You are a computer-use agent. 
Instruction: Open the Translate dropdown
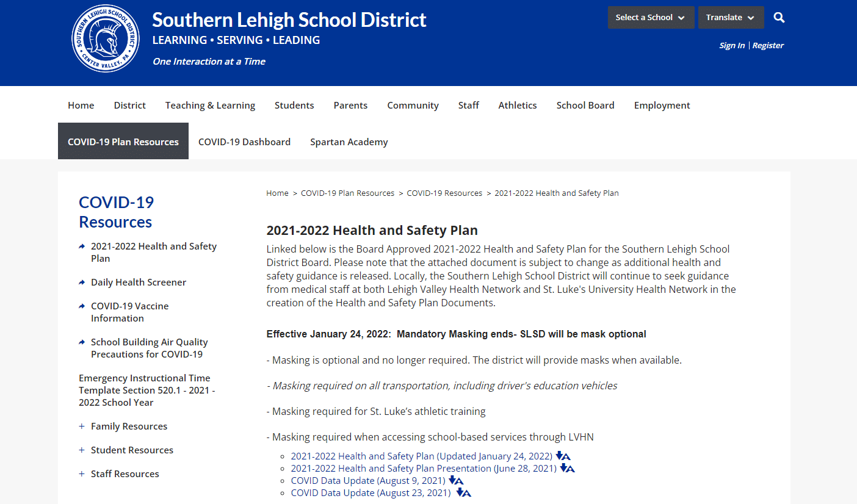click(731, 17)
